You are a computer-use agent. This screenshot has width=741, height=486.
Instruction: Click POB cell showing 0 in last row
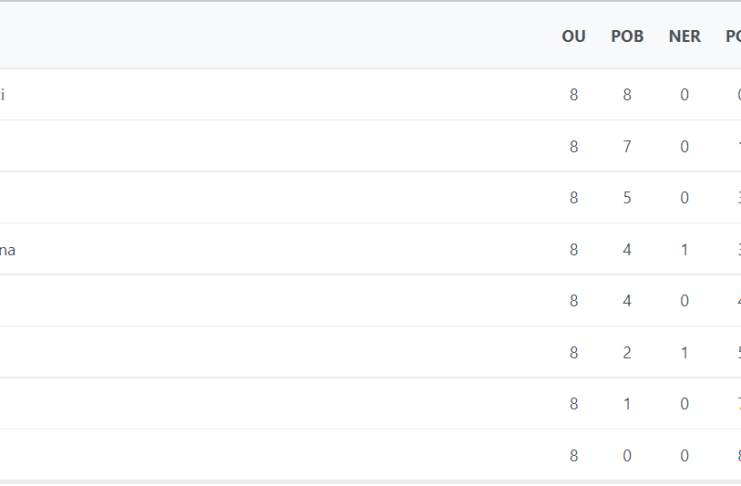(x=627, y=456)
